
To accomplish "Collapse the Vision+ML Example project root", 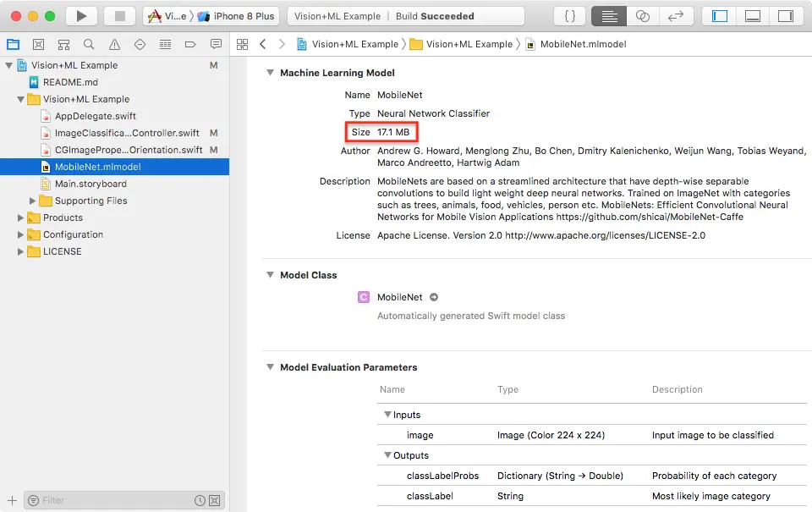I will tap(8, 66).
